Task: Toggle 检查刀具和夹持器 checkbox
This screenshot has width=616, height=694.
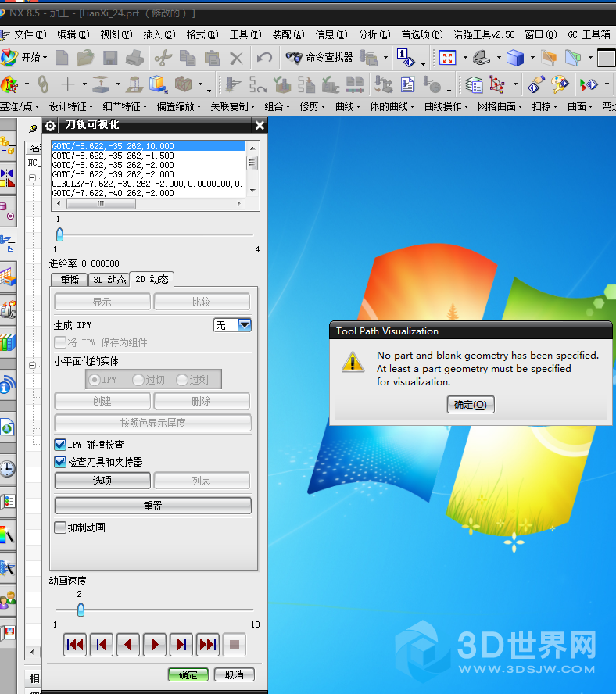Action: click(59, 462)
